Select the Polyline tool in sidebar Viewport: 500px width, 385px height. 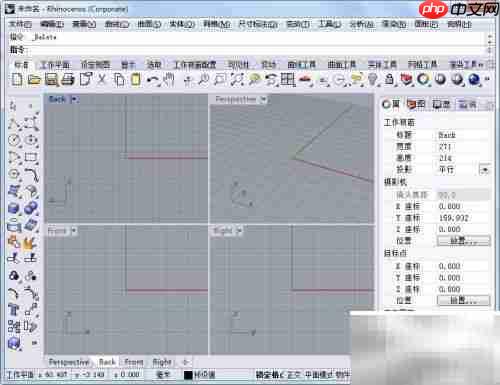pos(14,123)
